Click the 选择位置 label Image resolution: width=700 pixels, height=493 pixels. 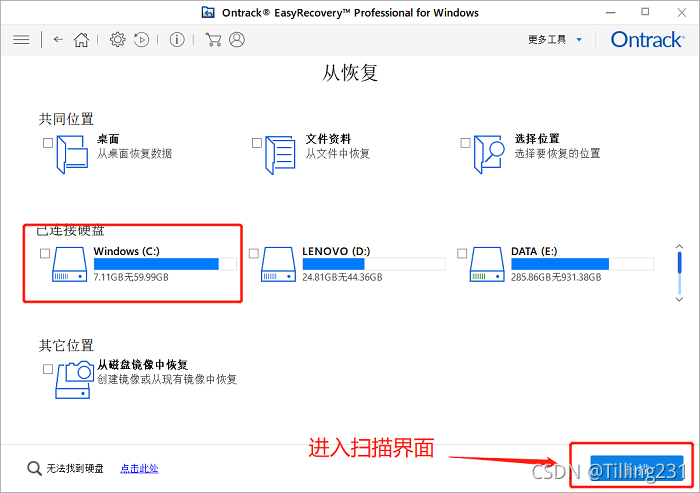(537, 139)
